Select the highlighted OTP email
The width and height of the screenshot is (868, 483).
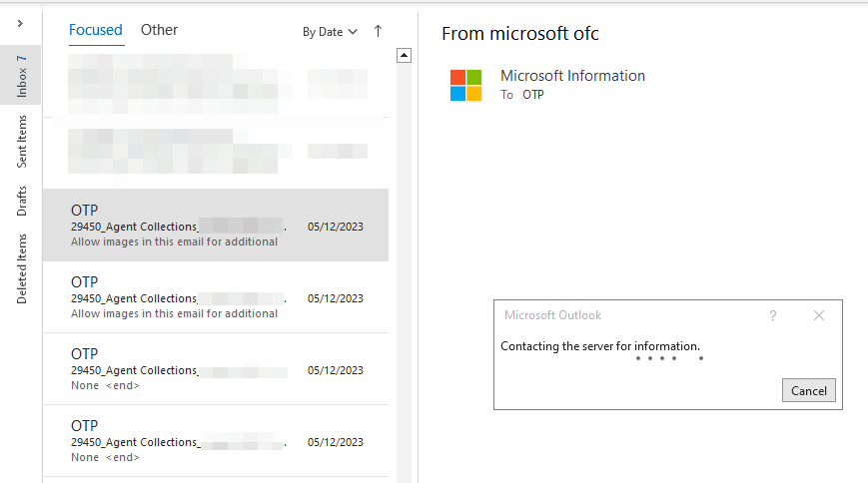click(215, 226)
